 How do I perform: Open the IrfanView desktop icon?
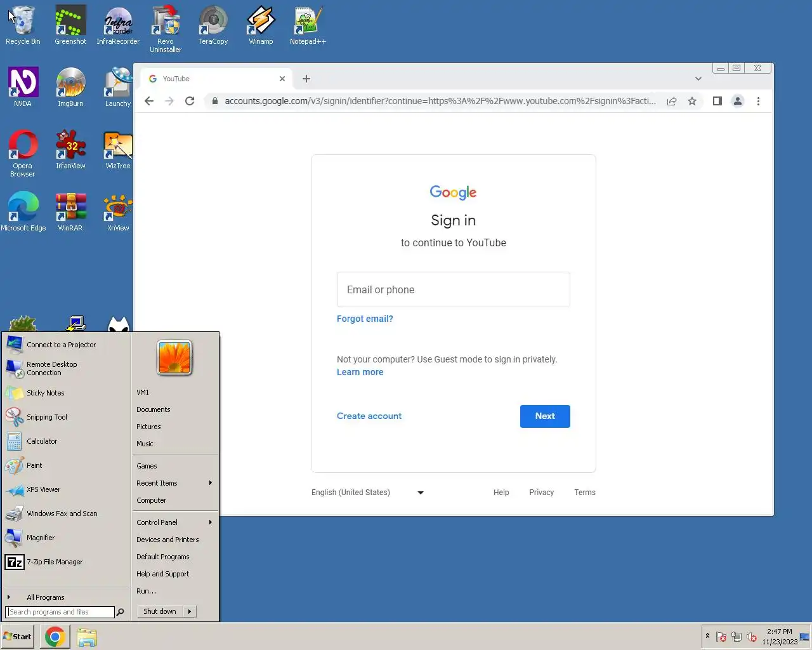[70, 149]
